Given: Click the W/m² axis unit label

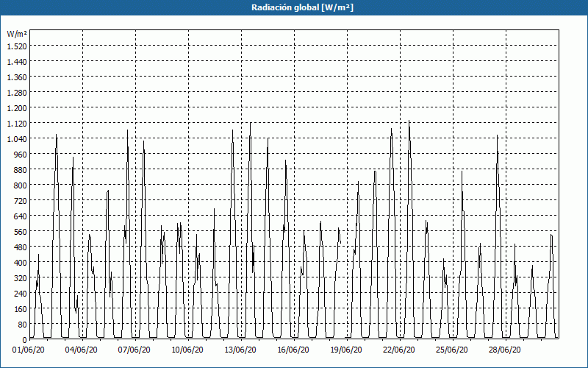Looking at the screenshot, I should [17, 34].
